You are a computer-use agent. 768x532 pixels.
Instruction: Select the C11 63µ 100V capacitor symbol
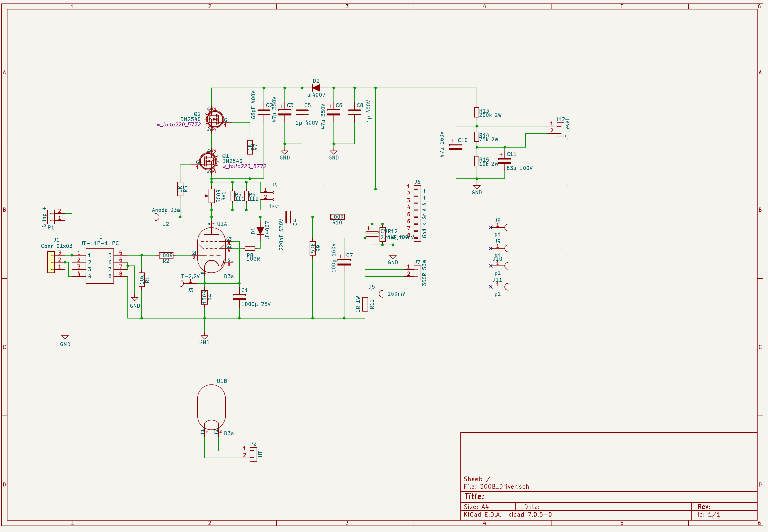point(504,161)
